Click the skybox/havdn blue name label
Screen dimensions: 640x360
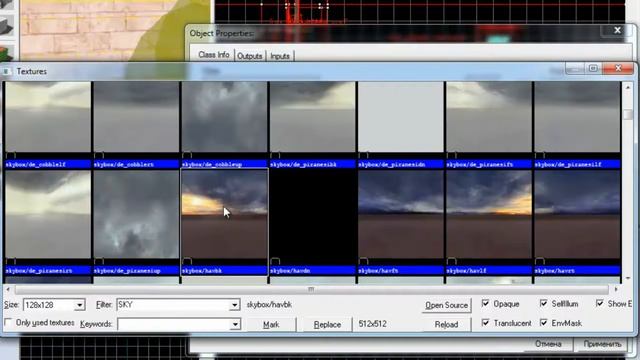point(313,271)
